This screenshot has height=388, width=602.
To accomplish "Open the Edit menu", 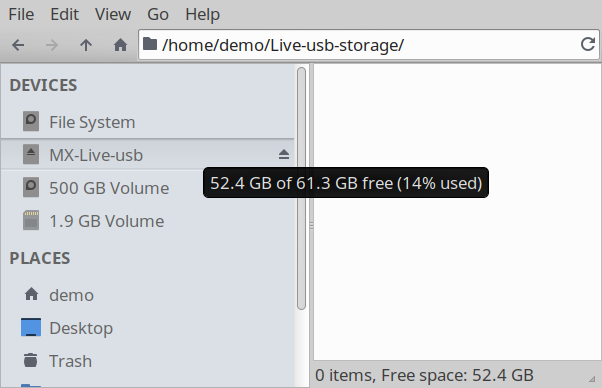I will [64, 15].
